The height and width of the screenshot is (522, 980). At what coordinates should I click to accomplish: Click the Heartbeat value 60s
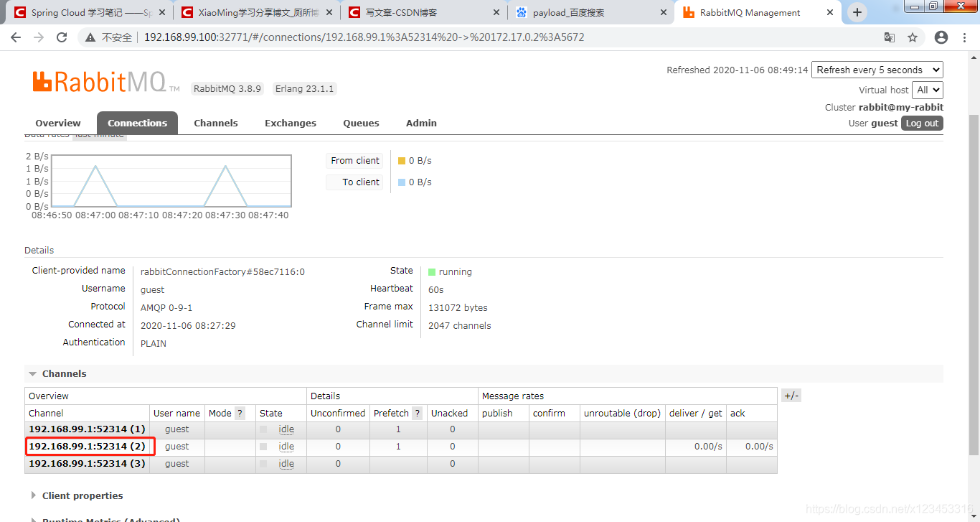click(436, 290)
